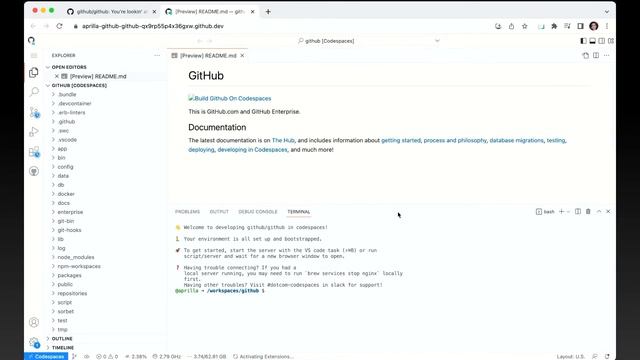Click the show source icon in editor toolbar
The image size is (640, 360).
coord(586,55)
